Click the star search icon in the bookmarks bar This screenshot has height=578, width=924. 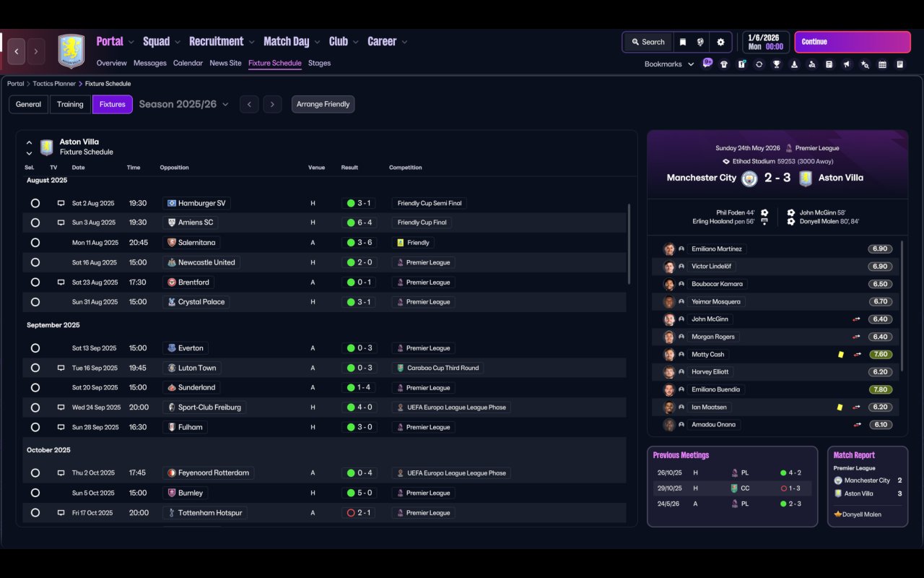(x=865, y=64)
